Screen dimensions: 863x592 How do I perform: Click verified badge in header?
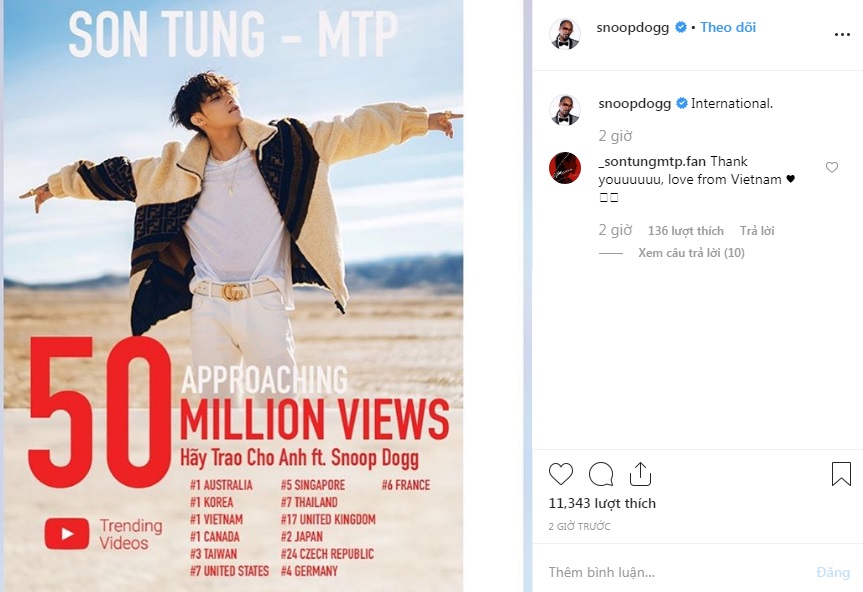pos(681,27)
